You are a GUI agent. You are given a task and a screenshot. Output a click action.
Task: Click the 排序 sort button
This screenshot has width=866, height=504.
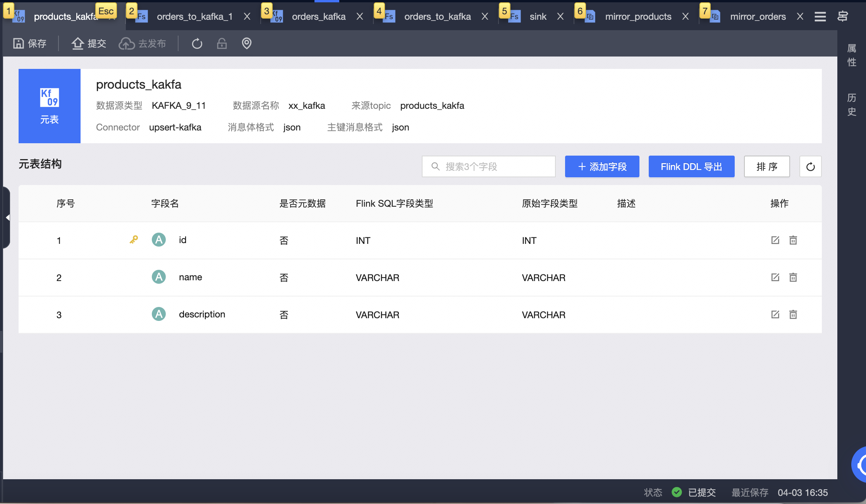tap(767, 166)
